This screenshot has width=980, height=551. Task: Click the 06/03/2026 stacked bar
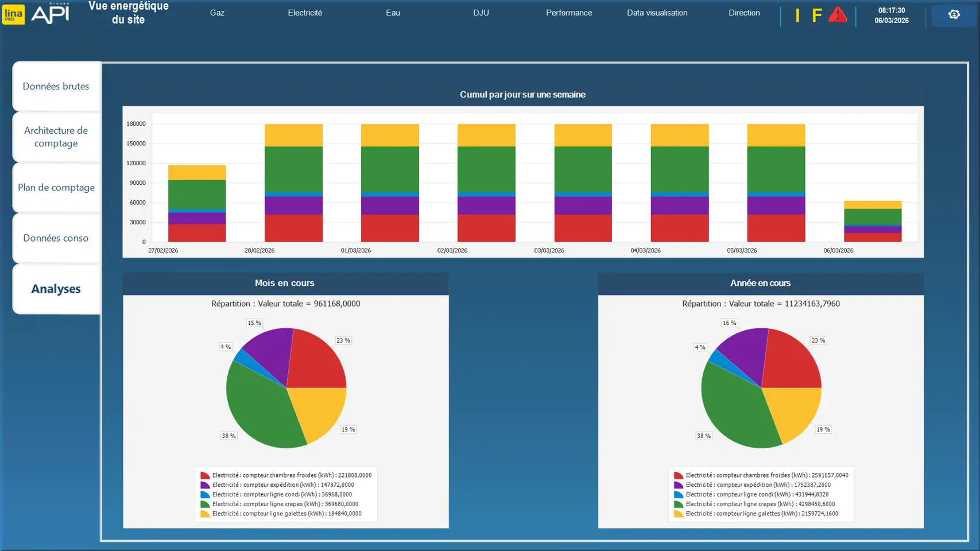pyautogui.click(x=872, y=222)
